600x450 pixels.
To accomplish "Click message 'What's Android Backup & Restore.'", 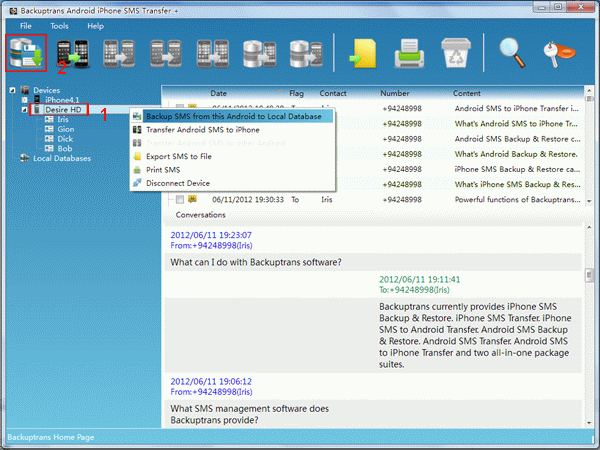I will [x=516, y=154].
